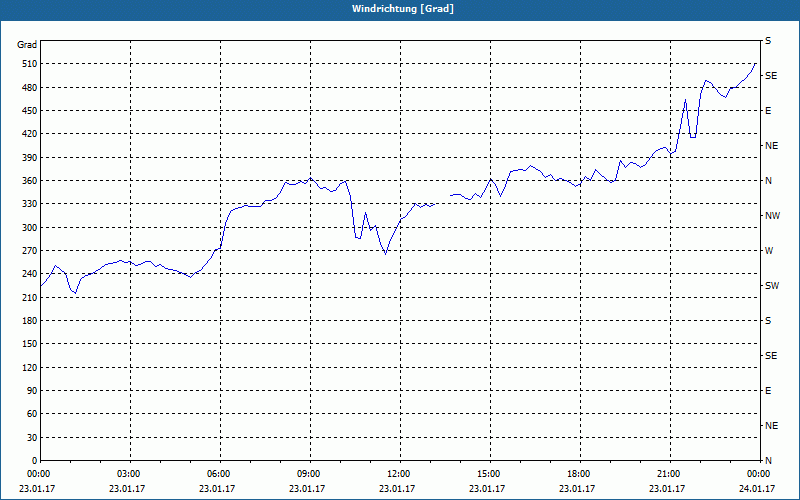Click the 23.01.17 date under 09:00
Screen dimensions: 800x500
[x=307, y=489]
